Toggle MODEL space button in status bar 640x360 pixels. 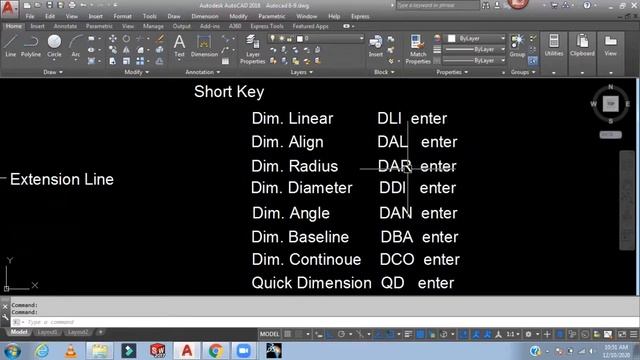[269, 334]
